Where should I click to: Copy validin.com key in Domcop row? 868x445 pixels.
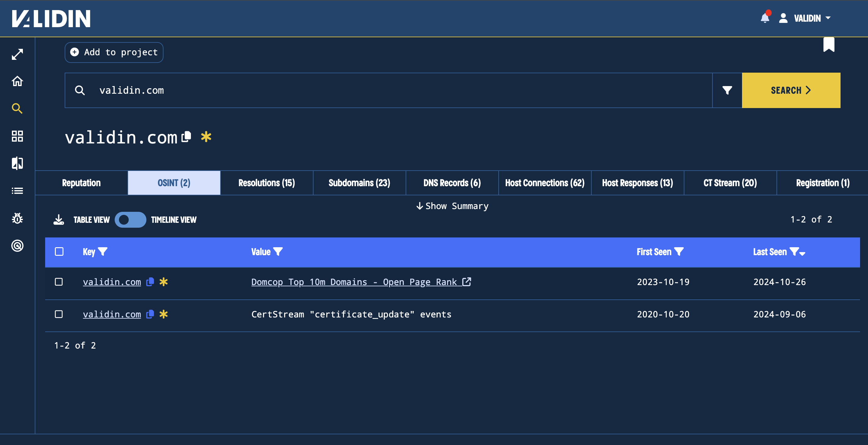click(150, 282)
